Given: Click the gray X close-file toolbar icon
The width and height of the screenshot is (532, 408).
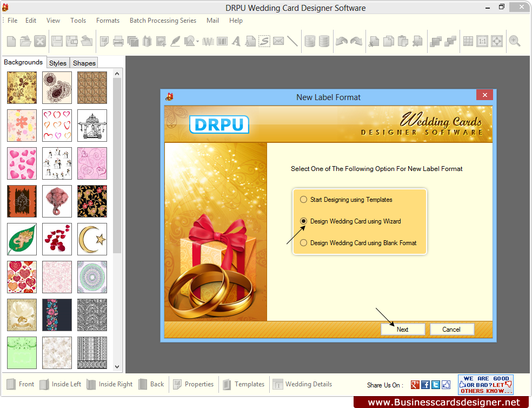Looking at the screenshot, I should pos(40,42).
